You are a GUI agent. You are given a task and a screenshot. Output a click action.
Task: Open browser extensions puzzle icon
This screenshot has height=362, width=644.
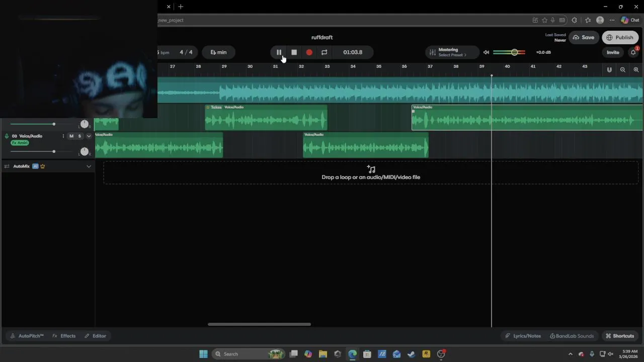574,20
